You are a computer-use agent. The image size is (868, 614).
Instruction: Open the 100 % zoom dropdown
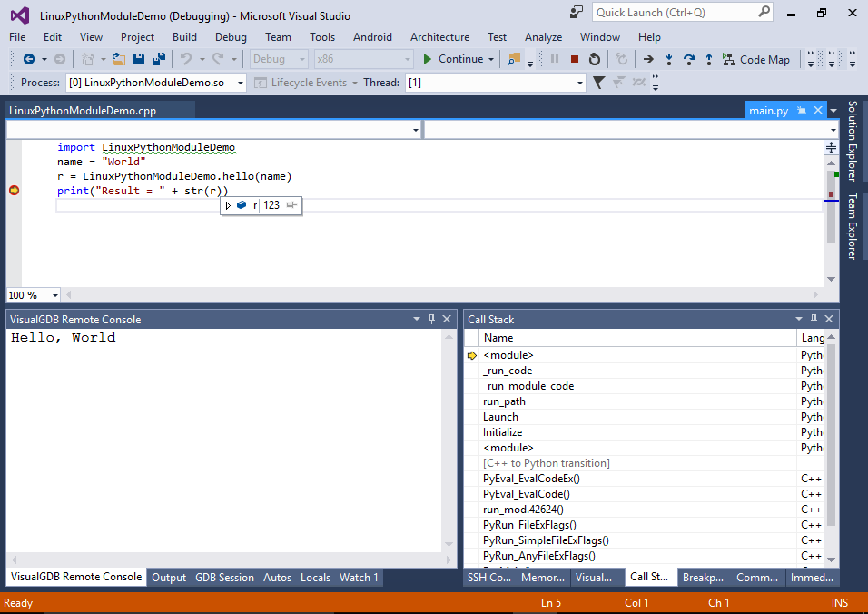pyautogui.click(x=54, y=295)
